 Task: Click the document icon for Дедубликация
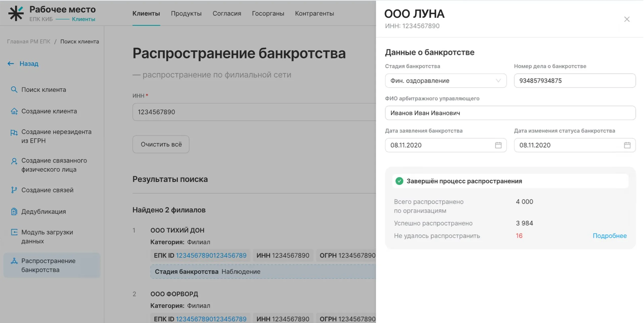pos(14,211)
